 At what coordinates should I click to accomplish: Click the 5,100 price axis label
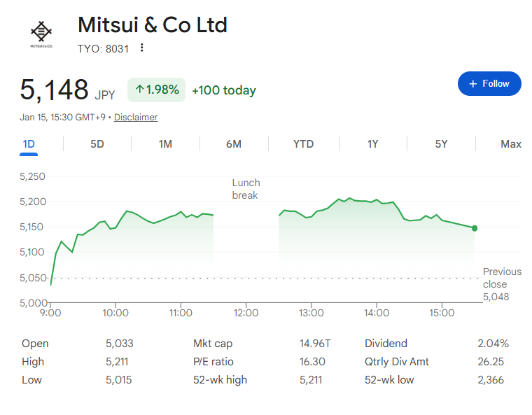click(32, 252)
